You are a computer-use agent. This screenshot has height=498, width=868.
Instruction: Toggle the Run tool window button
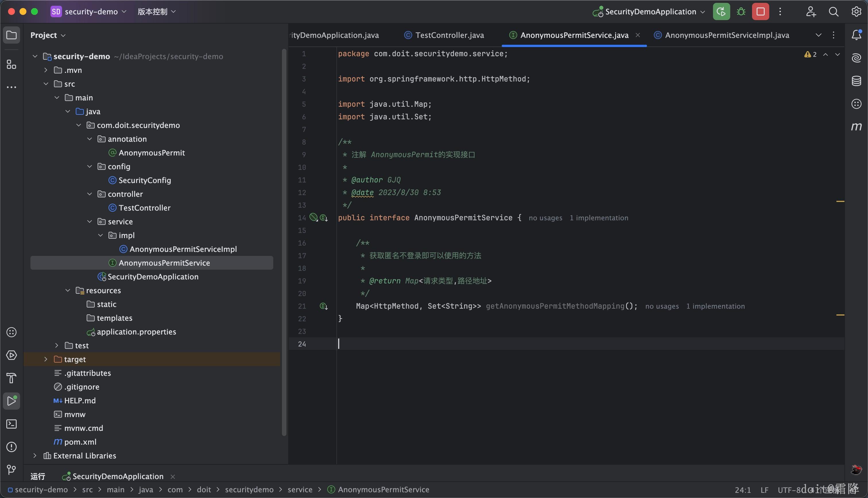11,401
